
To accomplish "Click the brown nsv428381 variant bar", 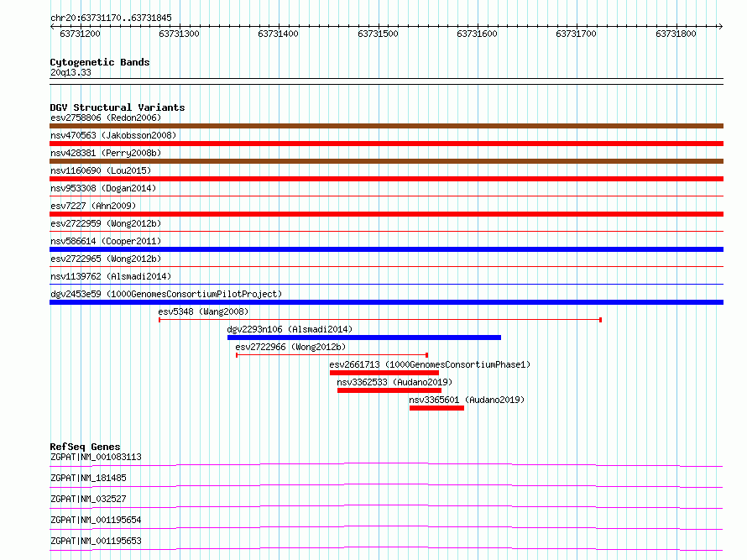I will coord(386,161).
